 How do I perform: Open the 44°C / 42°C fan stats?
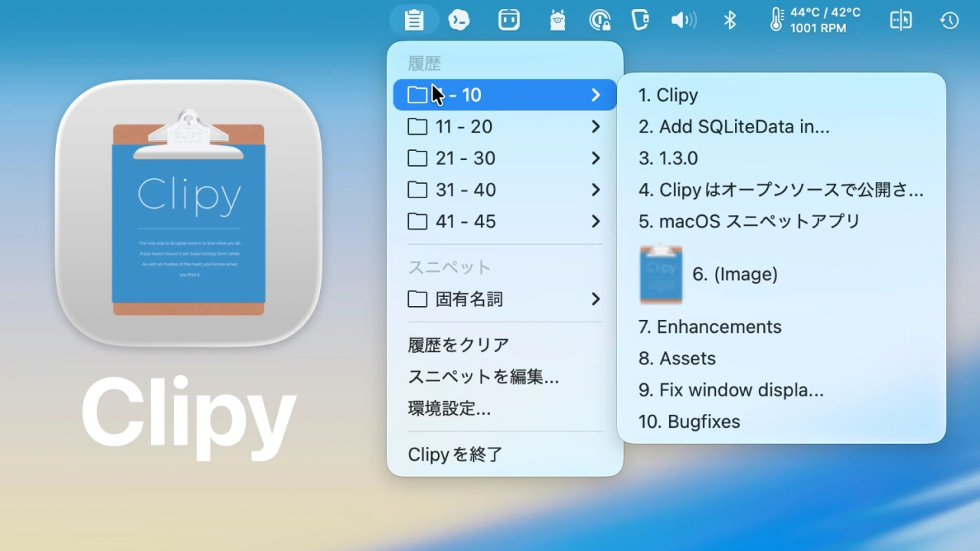825,20
